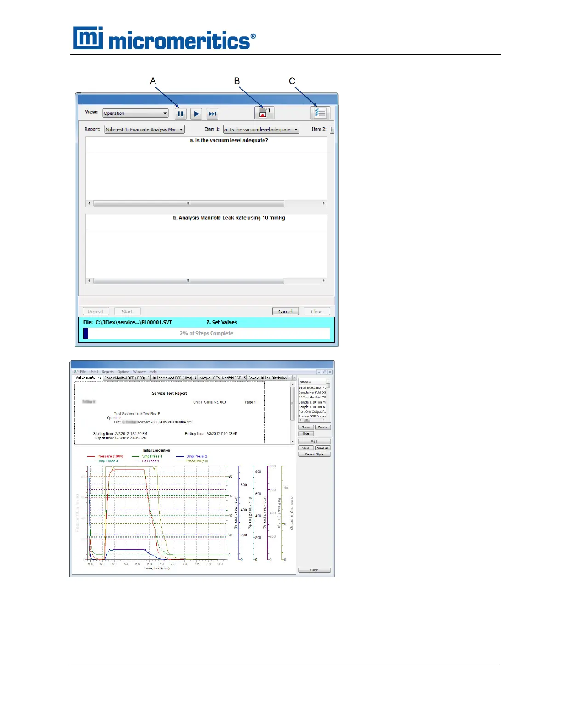Image resolution: width=563 pixels, height=728 pixels.
Task: Click the tab scroll left arrow
Action: pos(290,378)
